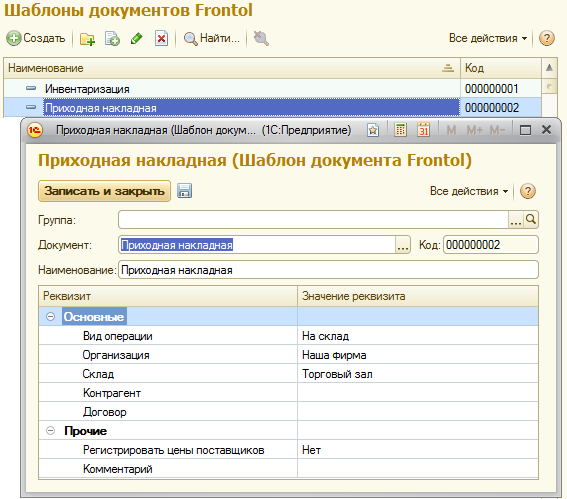Viewport: 567px width, 499px height.
Task: Open the calculator icon in title bar
Action: pos(400,130)
